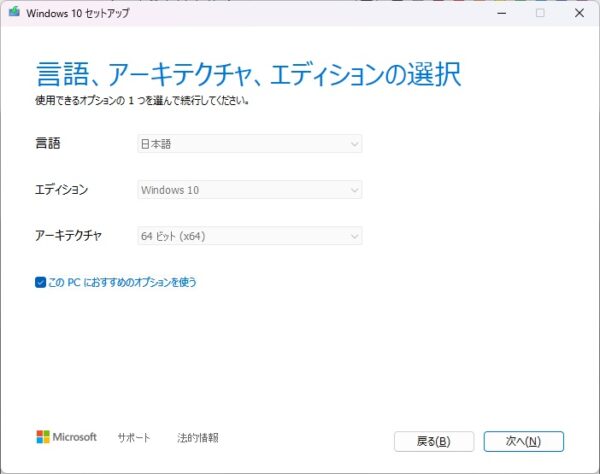Click the Windows 10 setup title bar icon
600x474 pixels.
[x=15, y=12]
